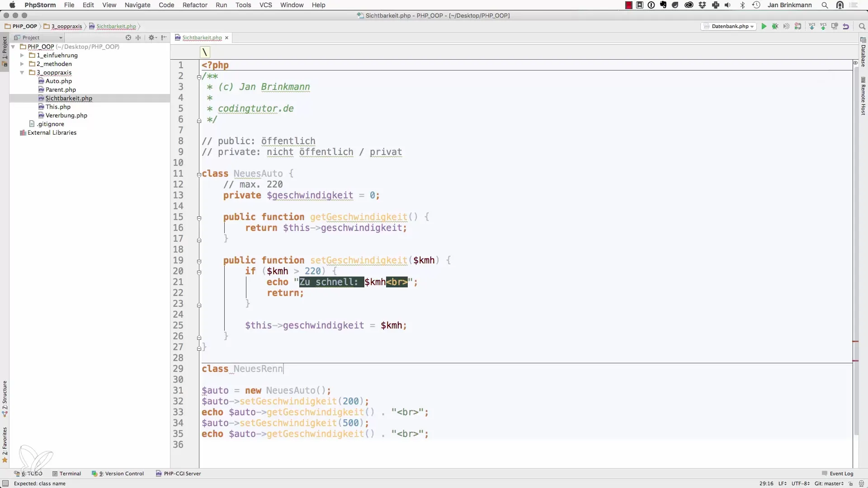Open the Refactor menu
This screenshot has height=488, width=868.
[x=195, y=5]
